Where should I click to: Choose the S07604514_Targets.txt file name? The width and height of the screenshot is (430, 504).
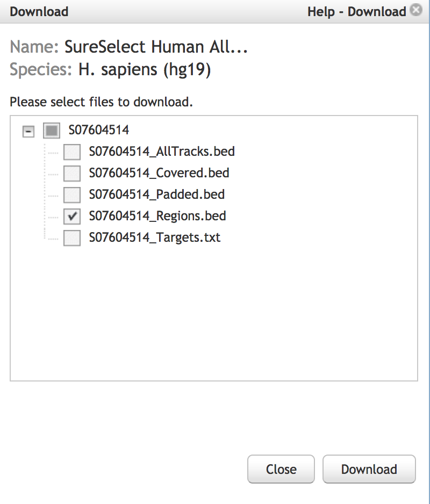click(155, 237)
